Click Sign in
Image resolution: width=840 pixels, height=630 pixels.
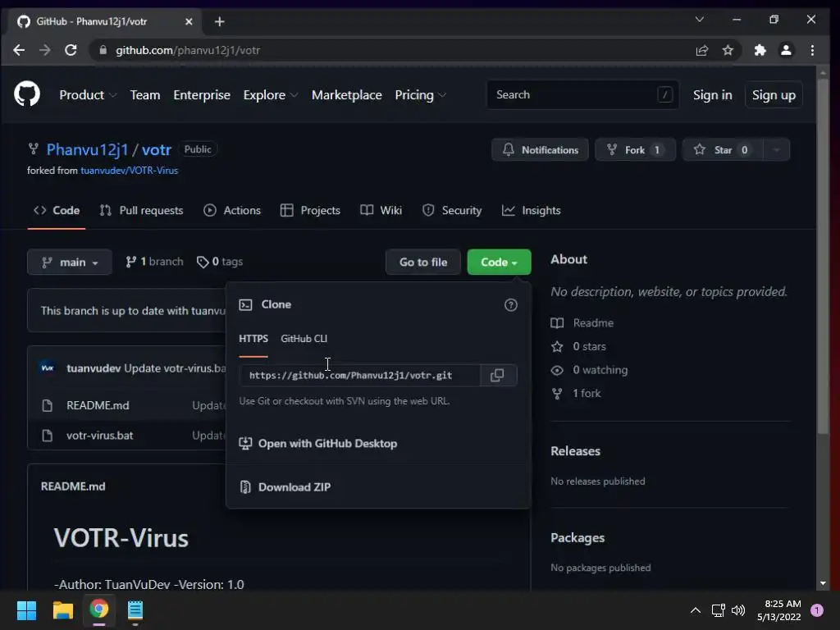(712, 95)
